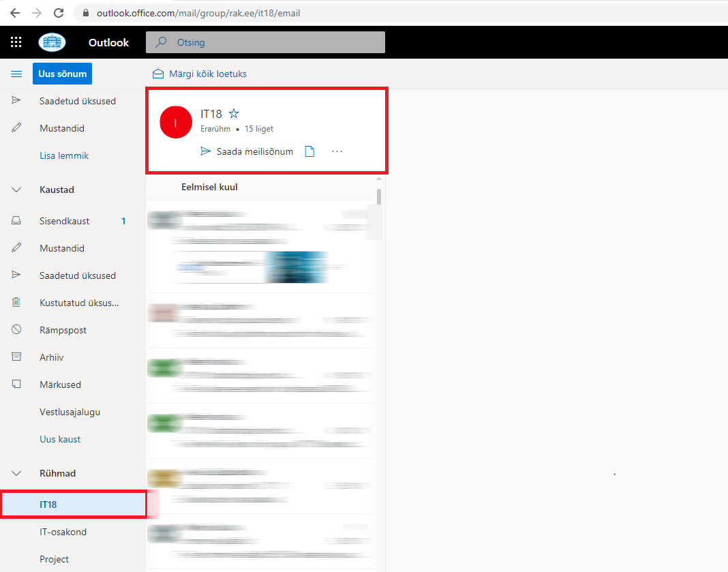Toggle the favorite star next to IT18
The height and width of the screenshot is (572, 728).
pos(234,114)
